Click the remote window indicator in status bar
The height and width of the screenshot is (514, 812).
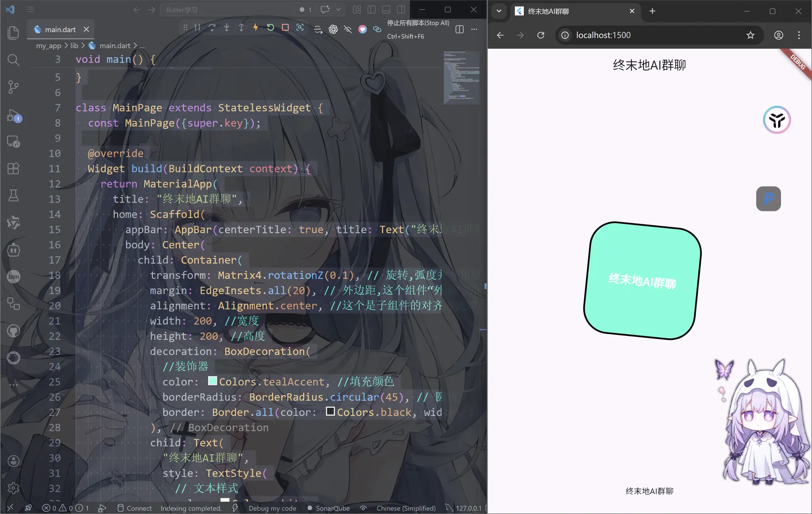coord(10,508)
